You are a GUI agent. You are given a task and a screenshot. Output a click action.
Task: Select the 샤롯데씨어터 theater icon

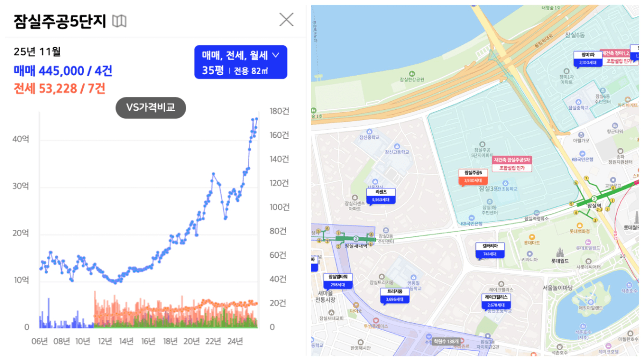point(587,261)
